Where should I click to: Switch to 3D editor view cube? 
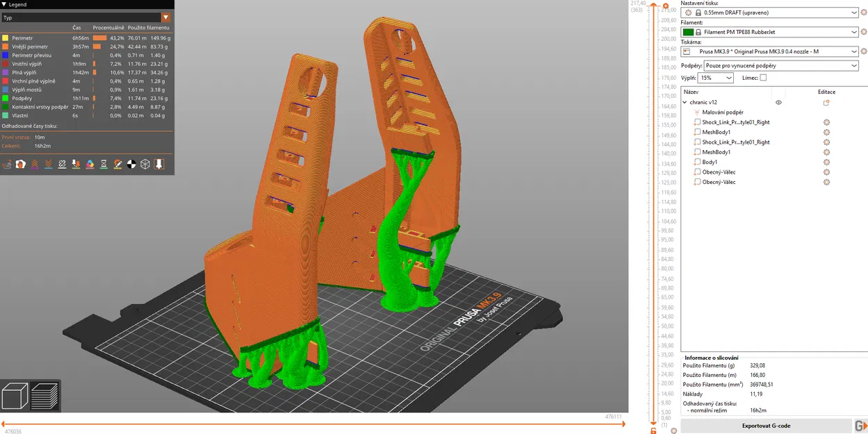click(15, 396)
